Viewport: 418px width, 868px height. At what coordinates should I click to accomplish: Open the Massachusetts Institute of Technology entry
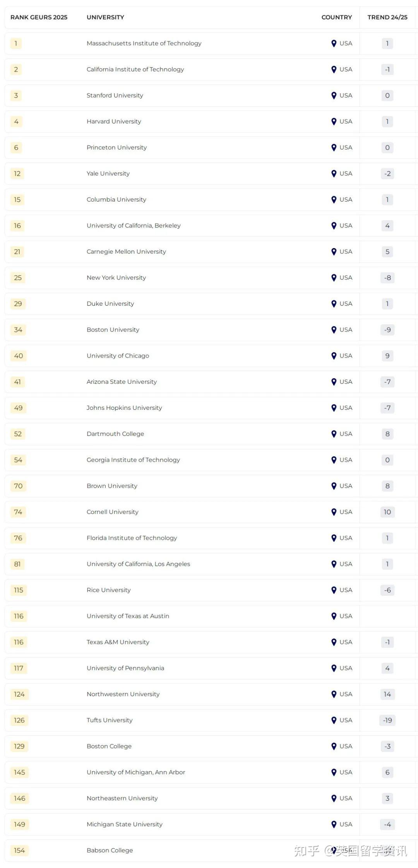click(144, 43)
